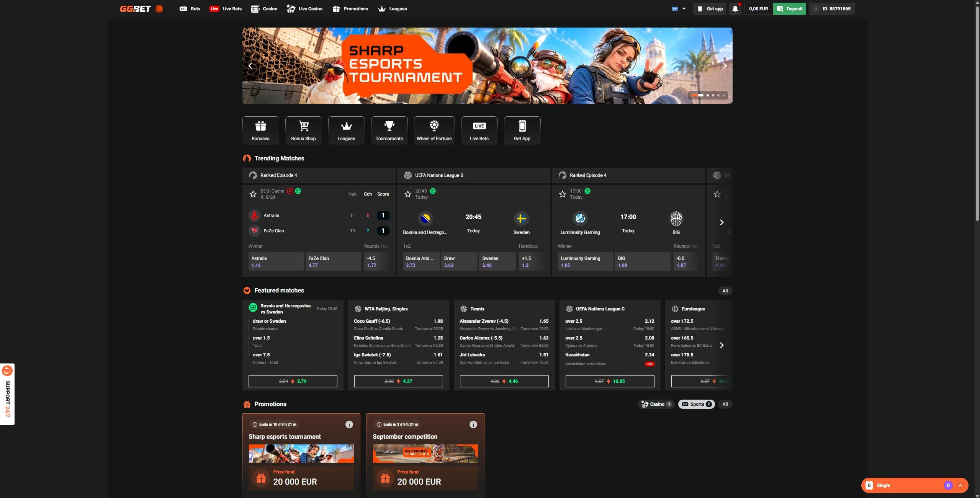980x498 pixels.
Task: Open the Sharp esports tournament promo image
Action: [x=301, y=453]
